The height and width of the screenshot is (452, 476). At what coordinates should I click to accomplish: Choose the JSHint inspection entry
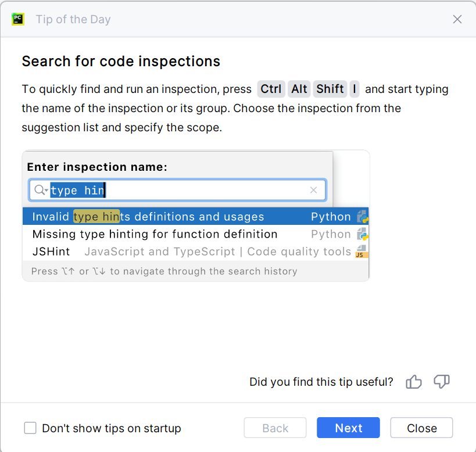(x=51, y=252)
